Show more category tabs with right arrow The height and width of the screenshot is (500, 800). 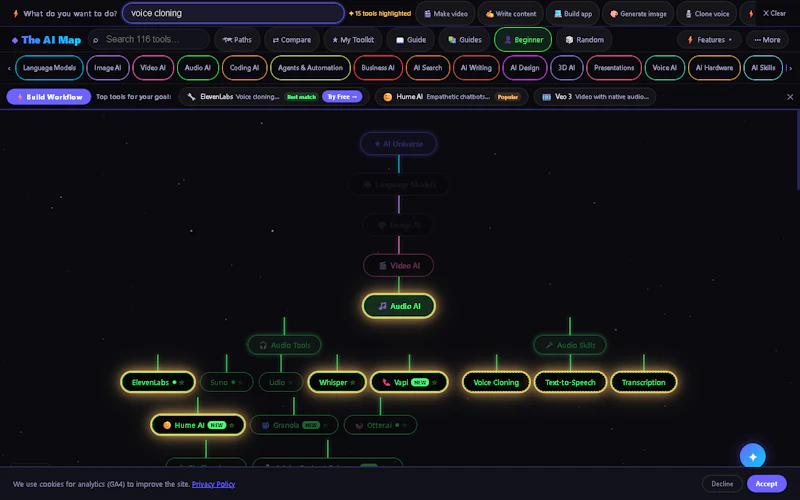click(x=790, y=68)
